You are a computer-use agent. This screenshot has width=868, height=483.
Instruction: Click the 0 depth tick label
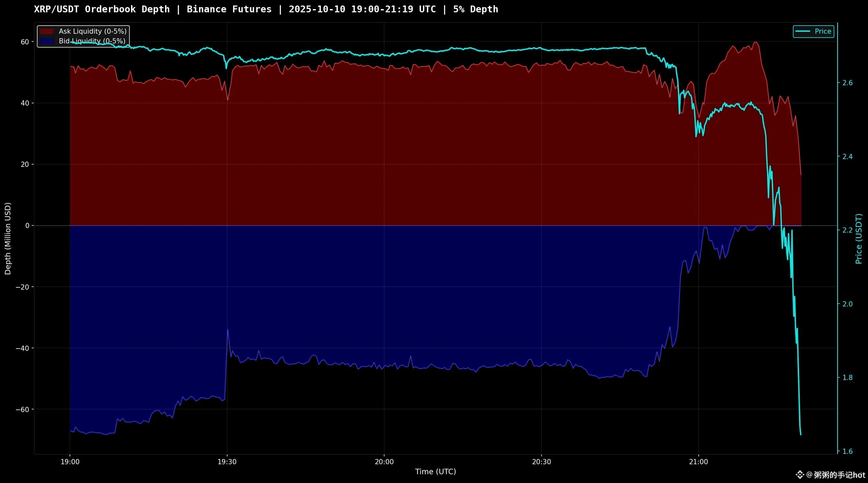point(27,226)
